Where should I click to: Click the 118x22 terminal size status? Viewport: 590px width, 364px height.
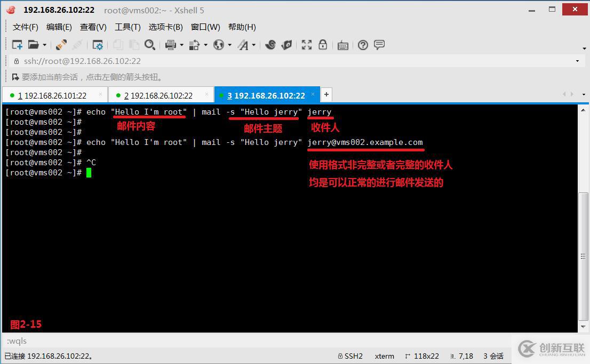[x=422, y=356]
